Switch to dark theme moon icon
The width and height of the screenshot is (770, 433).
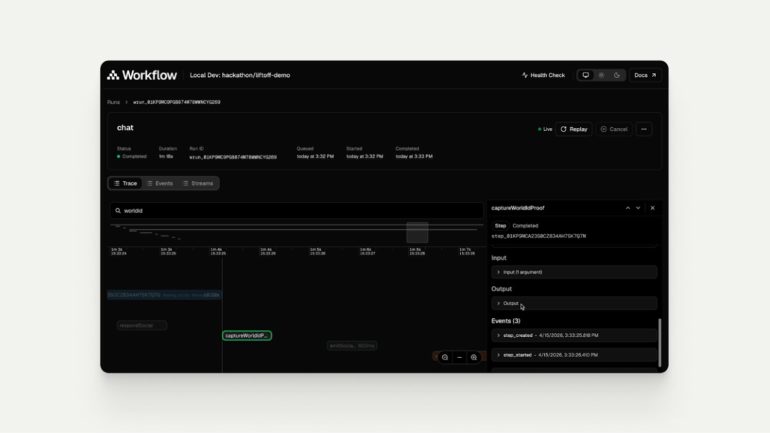(x=616, y=75)
